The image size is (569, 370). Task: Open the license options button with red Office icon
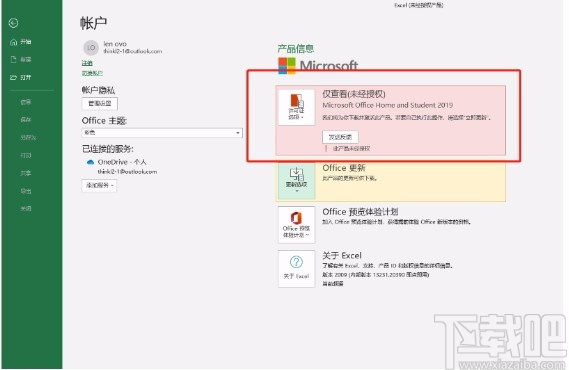pos(296,107)
